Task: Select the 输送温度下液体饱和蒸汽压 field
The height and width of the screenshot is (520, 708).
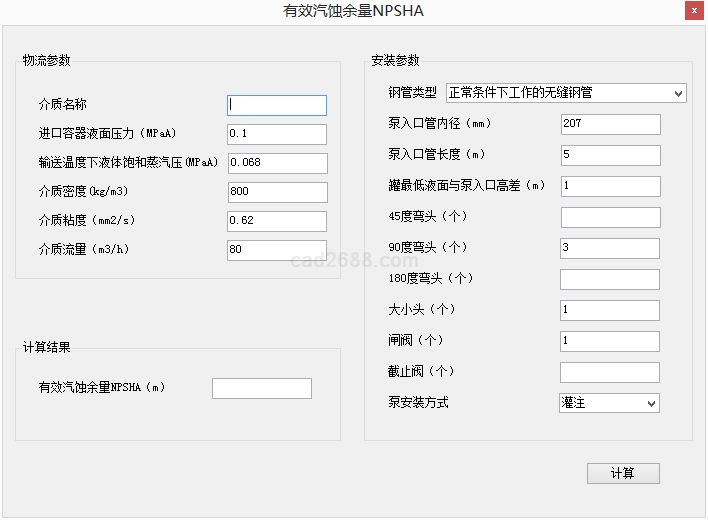Action: (277, 163)
